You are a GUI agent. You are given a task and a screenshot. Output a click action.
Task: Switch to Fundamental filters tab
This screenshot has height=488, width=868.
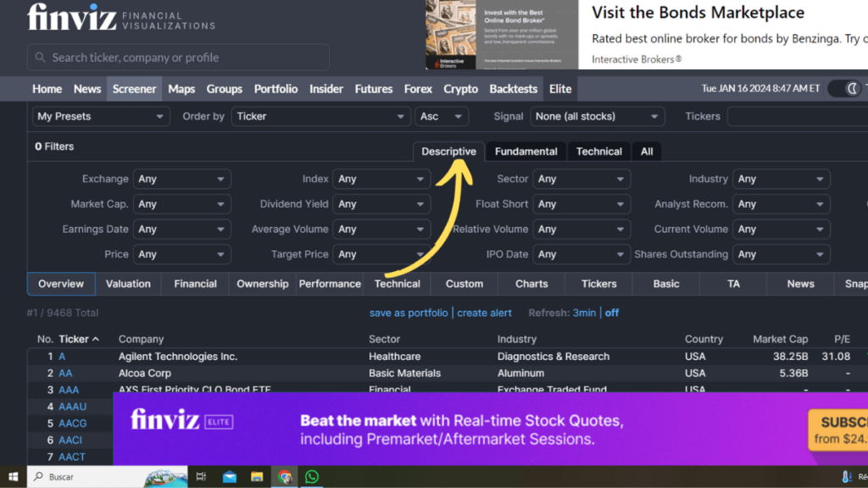coord(526,152)
